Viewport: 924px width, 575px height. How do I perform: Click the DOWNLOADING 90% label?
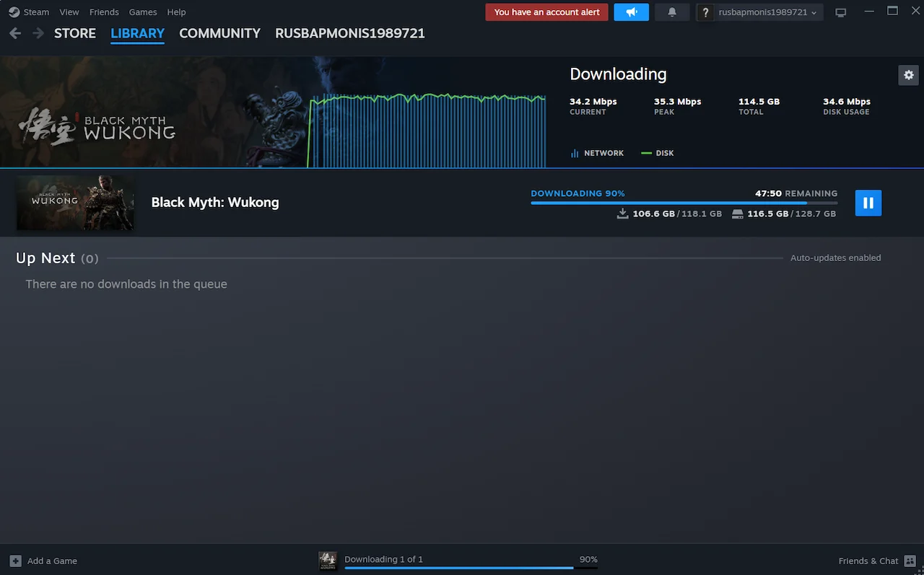coord(577,193)
